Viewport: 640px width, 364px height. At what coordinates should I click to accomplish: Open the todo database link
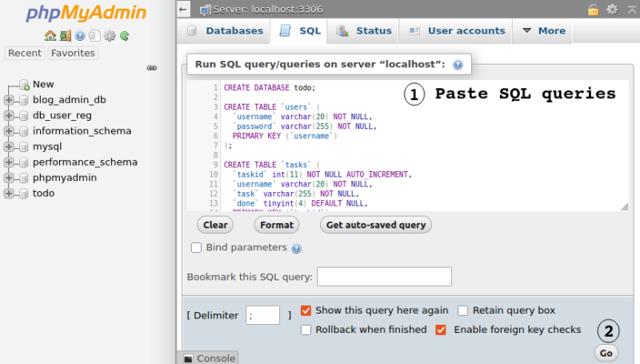coord(43,194)
